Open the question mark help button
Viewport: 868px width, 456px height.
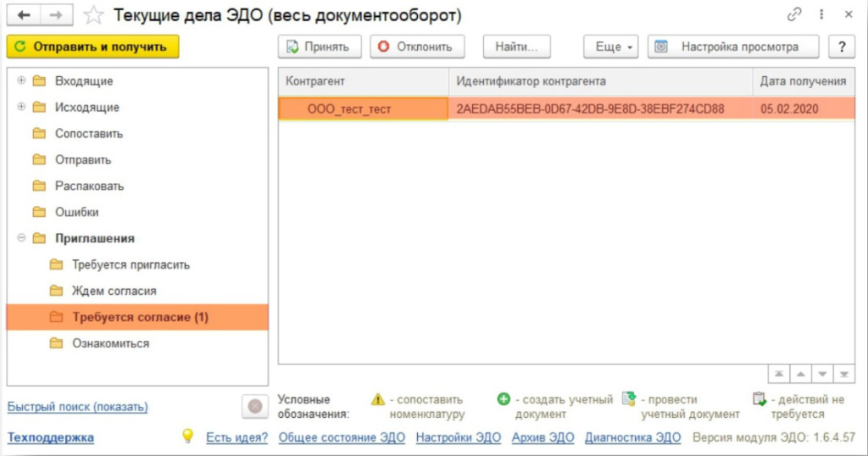841,47
